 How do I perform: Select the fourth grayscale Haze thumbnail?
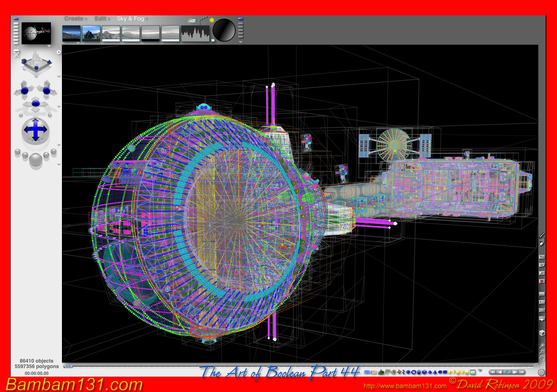[131, 33]
